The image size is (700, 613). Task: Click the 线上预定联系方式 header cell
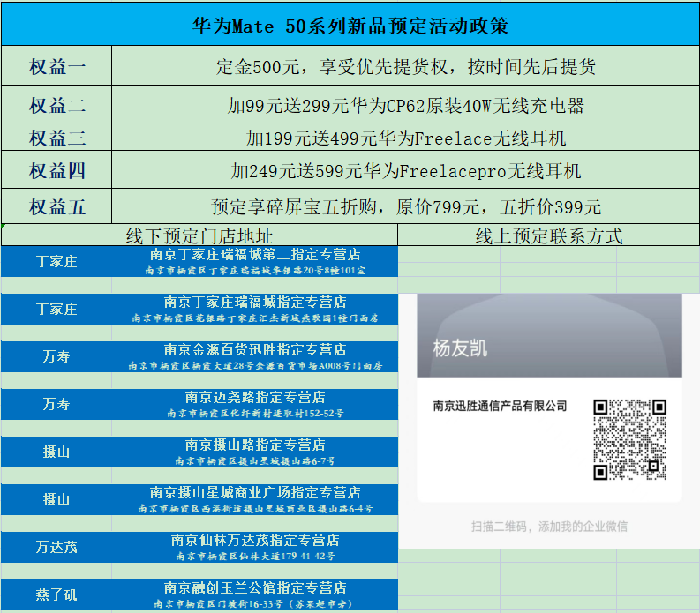click(x=548, y=235)
